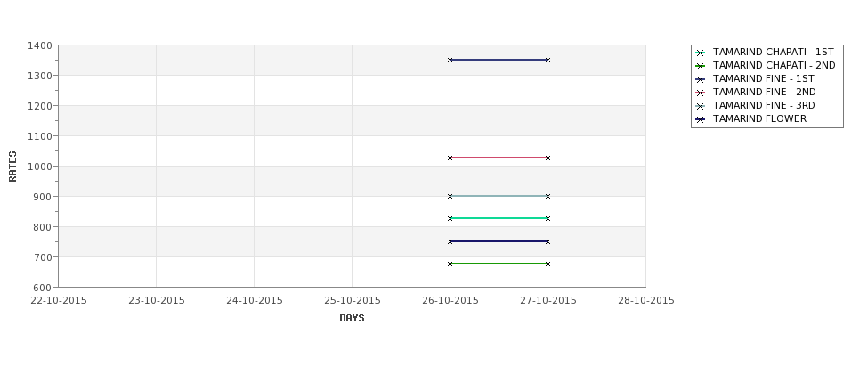Click the TAMARIND FINE - 3RD legend marker
Viewport: 868px width, 382px height.
[701, 106]
